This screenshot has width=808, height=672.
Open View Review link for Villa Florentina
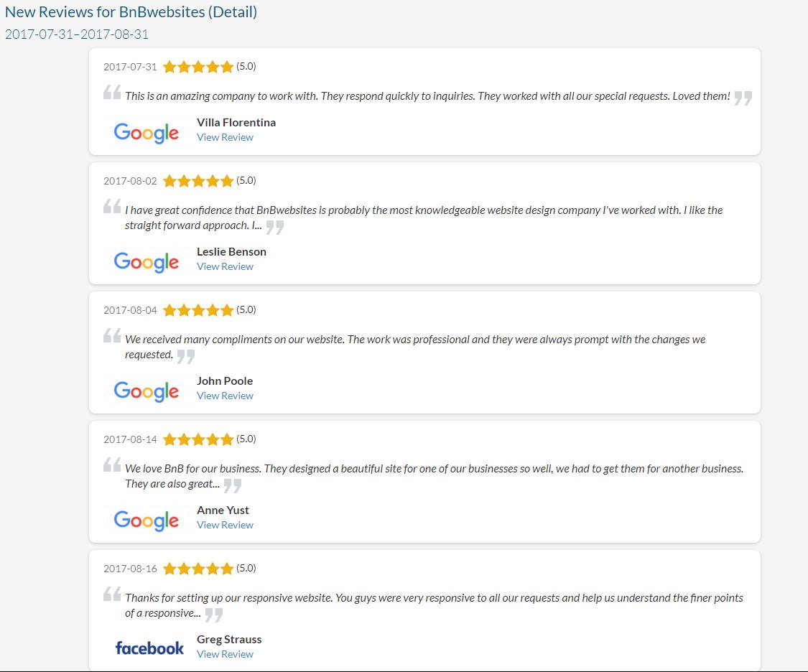225,137
